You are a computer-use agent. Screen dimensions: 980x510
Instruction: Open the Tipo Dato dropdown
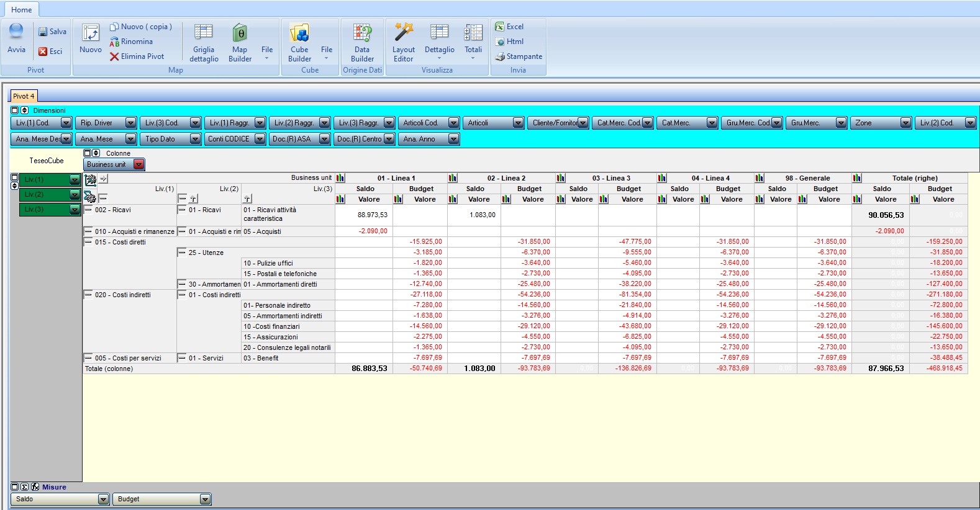[x=196, y=139]
